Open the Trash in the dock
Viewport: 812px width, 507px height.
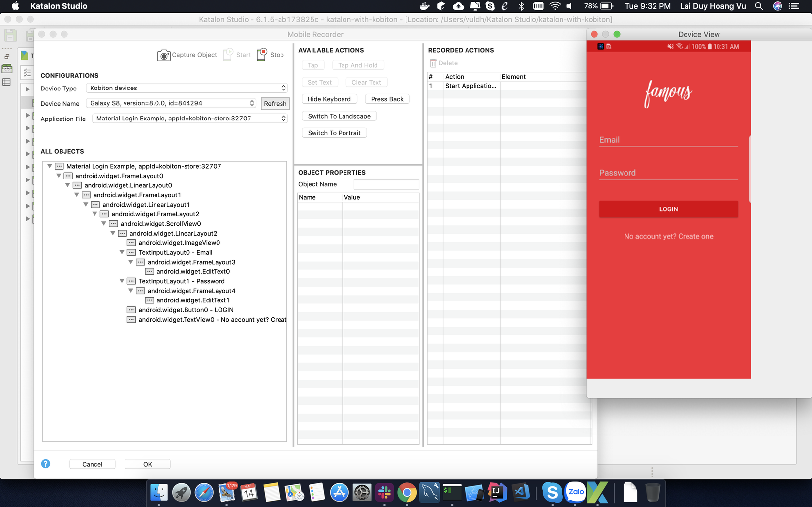point(653,492)
